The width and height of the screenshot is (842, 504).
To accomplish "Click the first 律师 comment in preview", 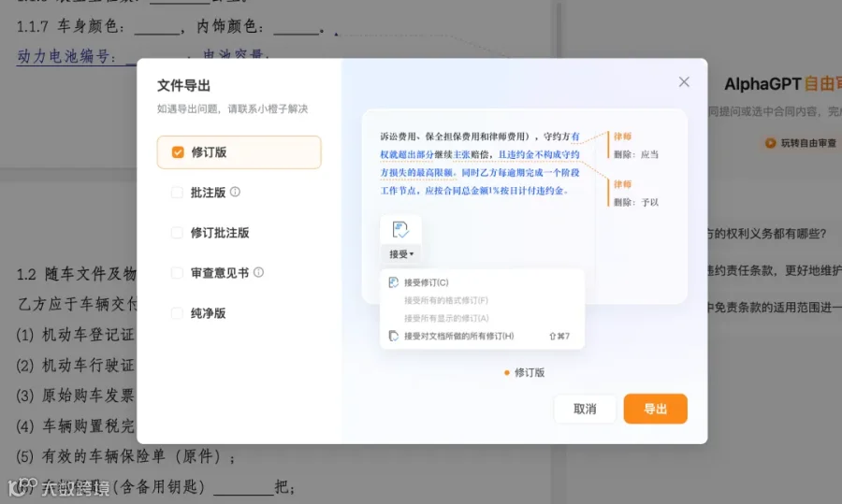I will click(x=622, y=137).
